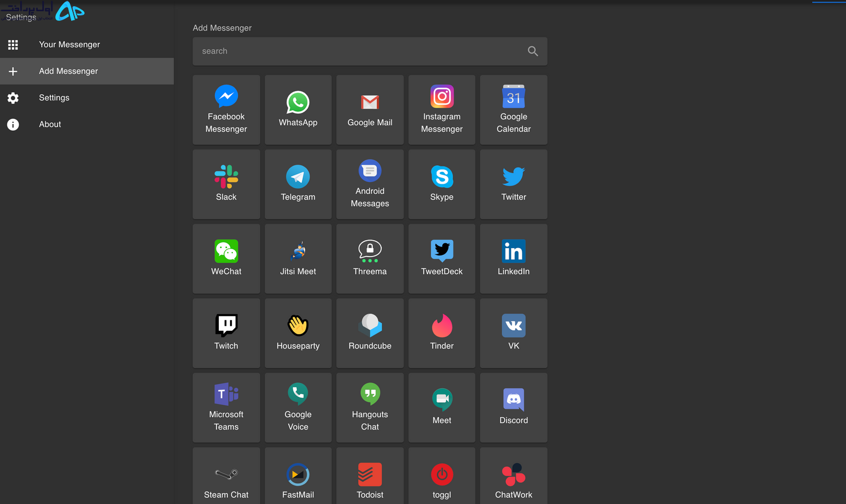Image resolution: width=846 pixels, height=504 pixels.
Task: Add TweetDeck service
Action: [442, 259]
